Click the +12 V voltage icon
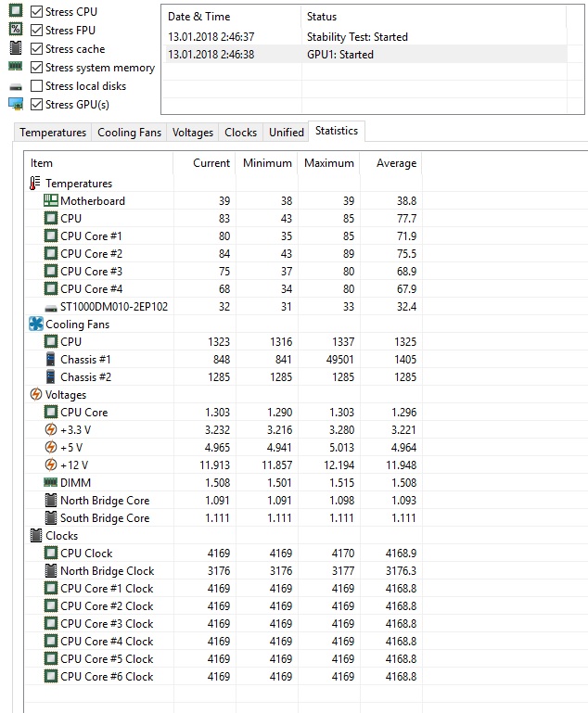588x713 pixels. 51,465
